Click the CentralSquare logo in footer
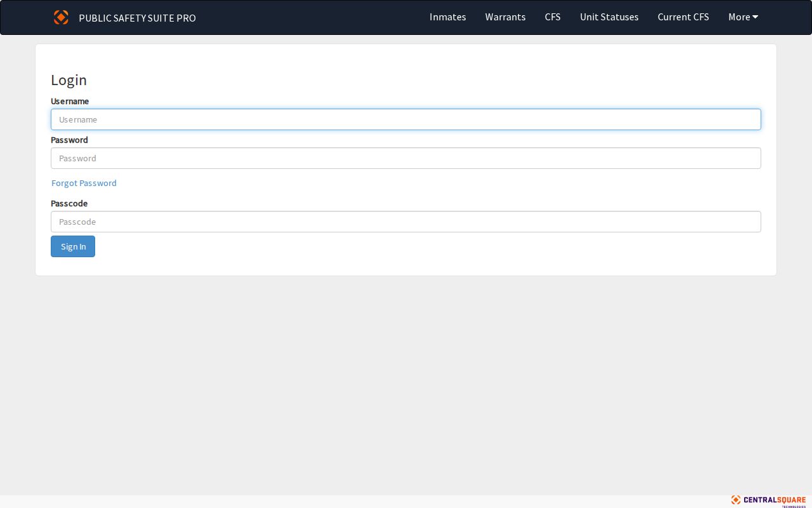This screenshot has height=508, width=812. point(768,500)
